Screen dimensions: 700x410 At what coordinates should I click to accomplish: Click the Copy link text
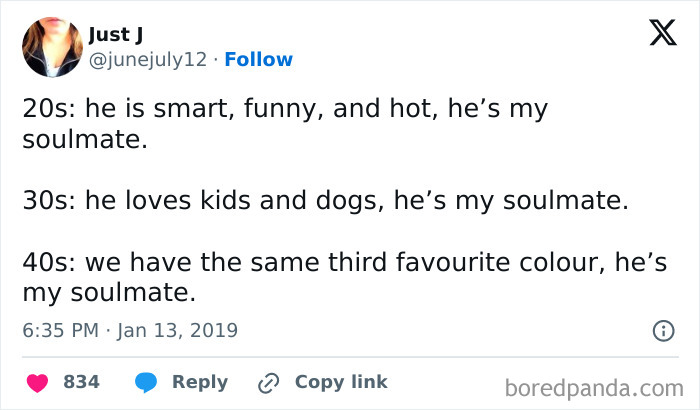(341, 382)
